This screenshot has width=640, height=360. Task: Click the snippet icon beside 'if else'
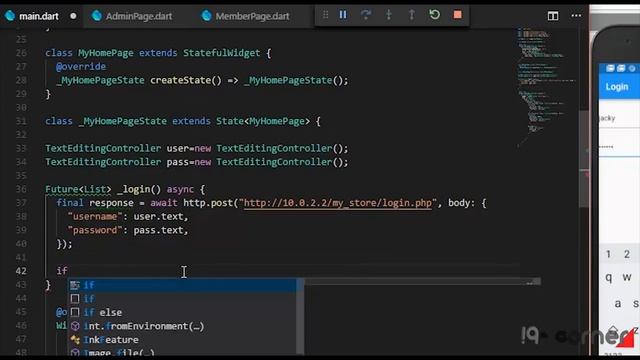(x=75, y=313)
